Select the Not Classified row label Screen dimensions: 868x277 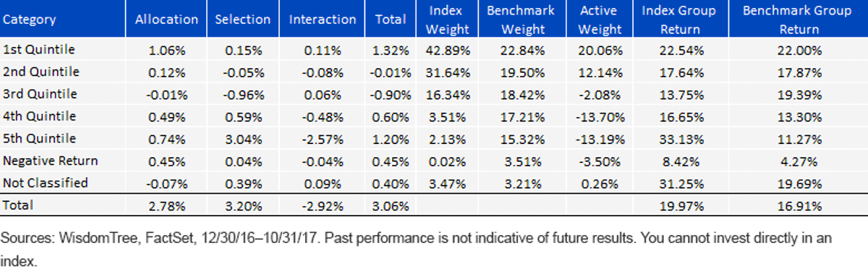(46, 183)
